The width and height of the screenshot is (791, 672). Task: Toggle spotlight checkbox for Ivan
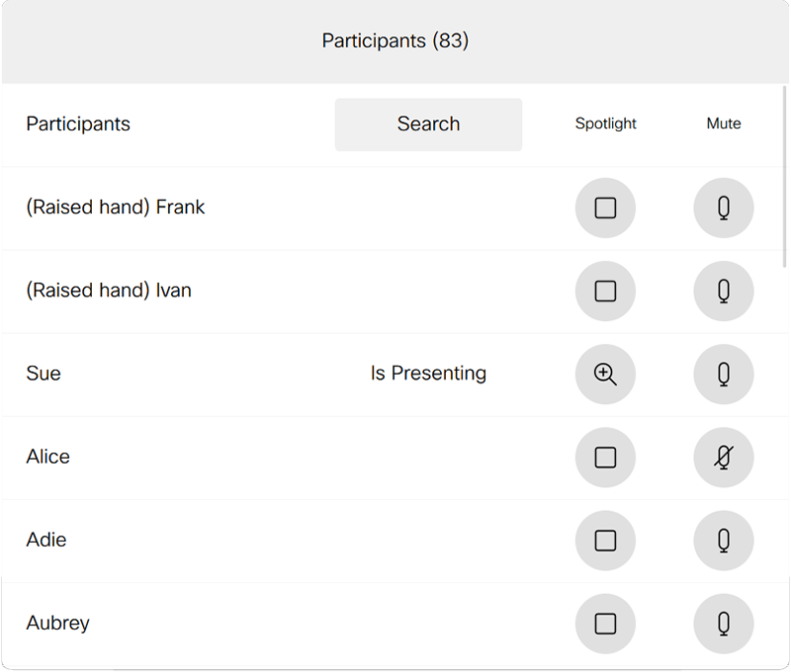(x=605, y=291)
